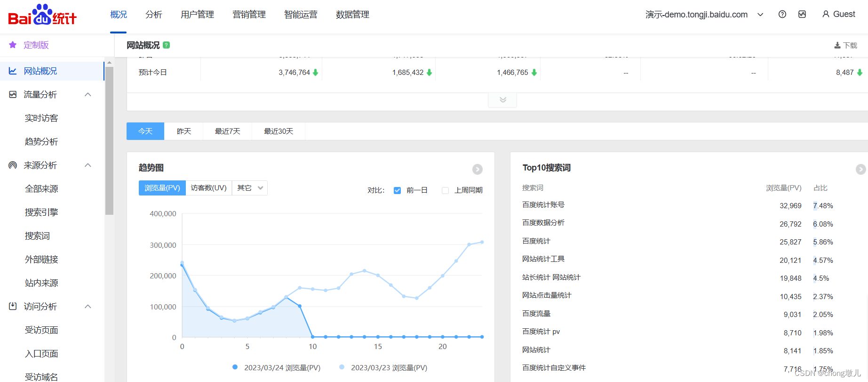Open the 定制版 link
The width and height of the screenshot is (868, 382).
(36, 45)
